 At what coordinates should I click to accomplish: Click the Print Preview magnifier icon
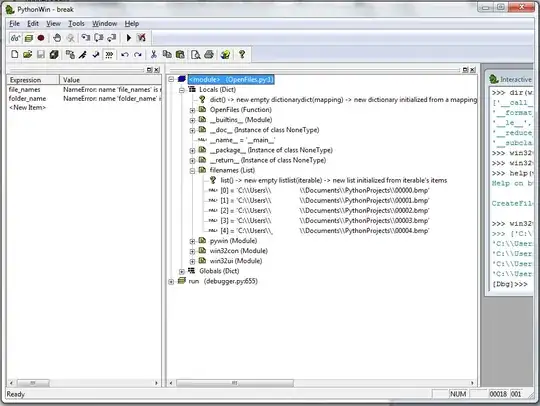[x=196, y=54]
